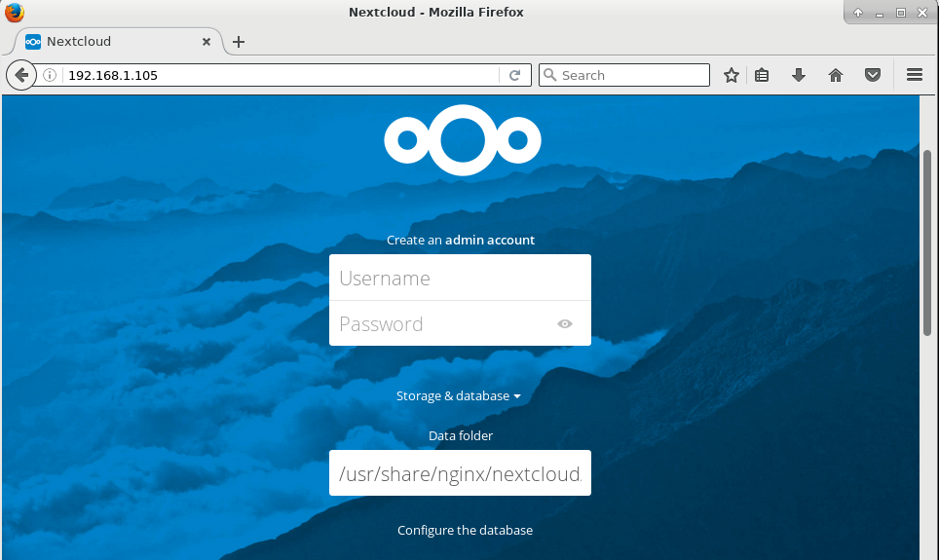Click the Username input field
Viewport: 939px width, 560px height.
(x=459, y=279)
